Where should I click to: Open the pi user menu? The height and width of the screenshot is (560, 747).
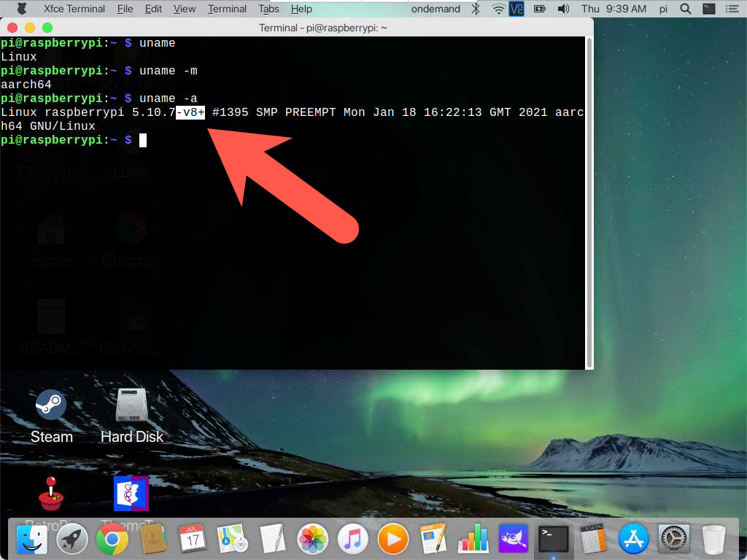(663, 9)
